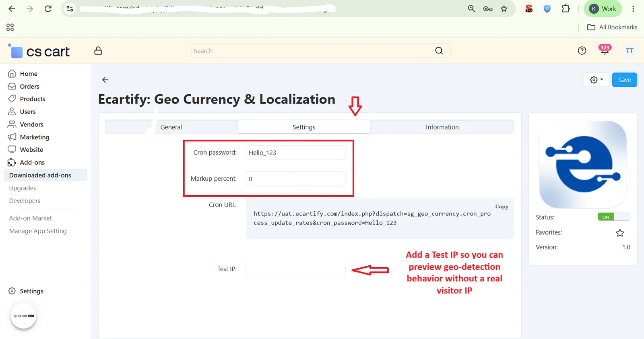Open site information icon in address bar
The image size is (644, 339).
pyautogui.click(x=70, y=8)
